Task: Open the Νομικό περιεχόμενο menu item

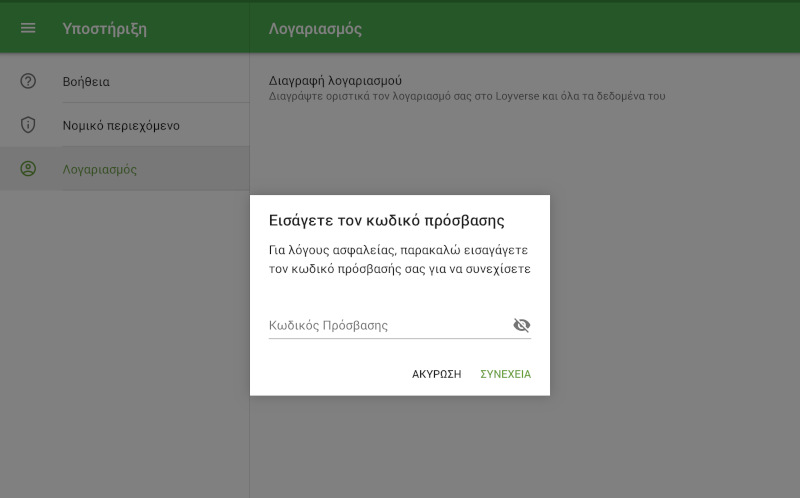Action: coord(121,126)
